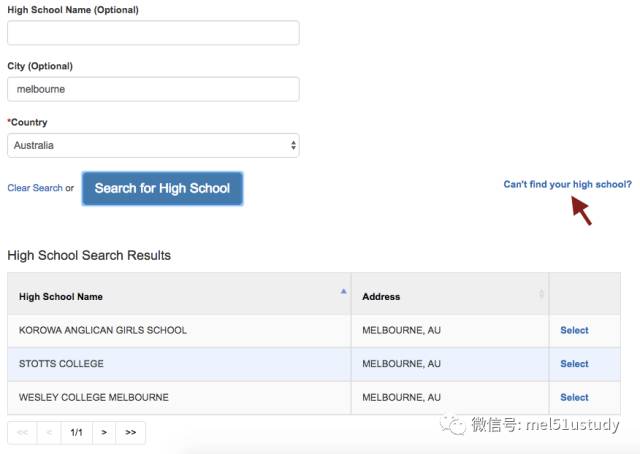Sort results by the Address column icon
Viewport: 640px width, 454px height.
point(541,294)
